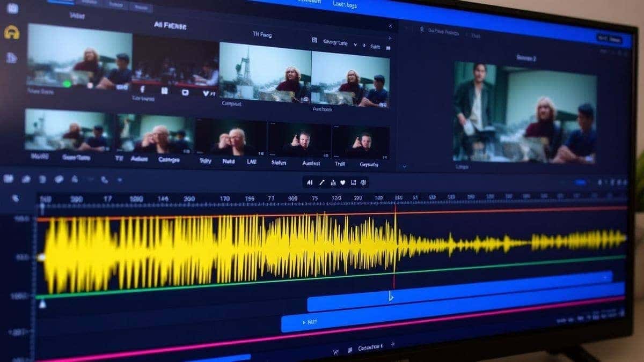644x362 pixels.
Task: Close the media panel with the X button
Action: [x=390, y=26]
